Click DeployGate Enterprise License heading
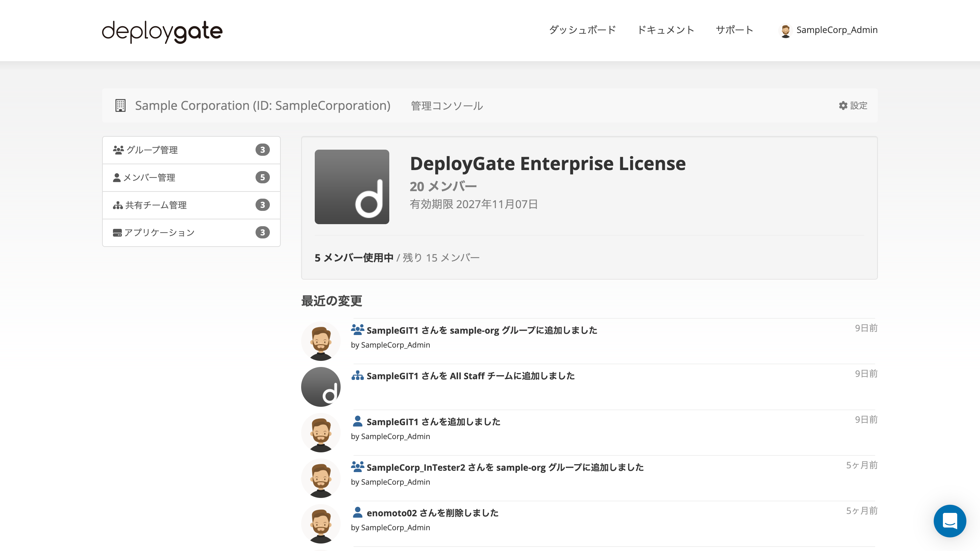Screen dimensions: 980x551 pyautogui.click(x=548, y=164)
